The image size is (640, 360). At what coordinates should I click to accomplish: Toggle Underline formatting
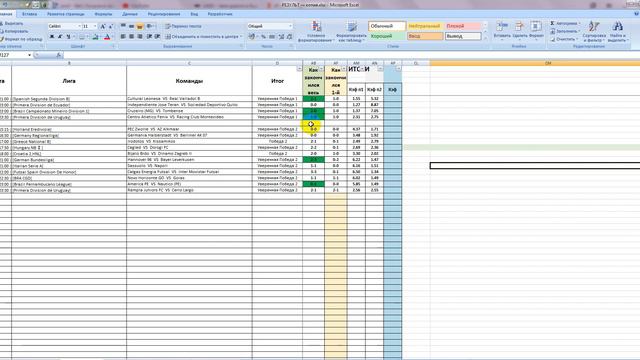[68, 37]
